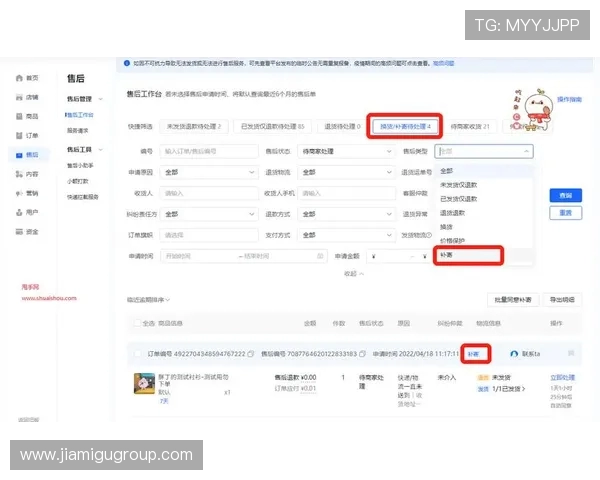Click the calendar icon in 申请时间 field
The image size is (600, 480).
tap(320, 256)
